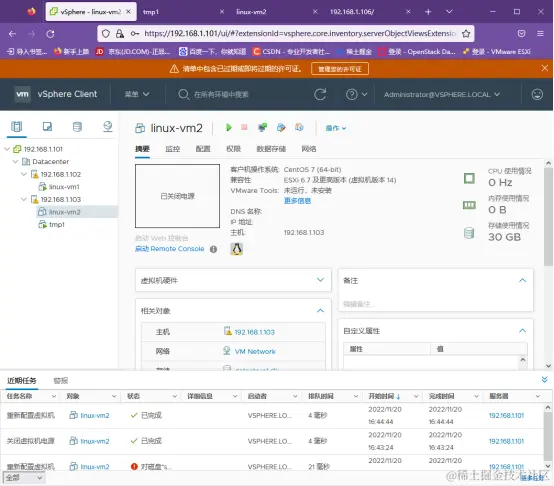
Task: Click the Linux penguin OS icon
Action: pos(236,249)
